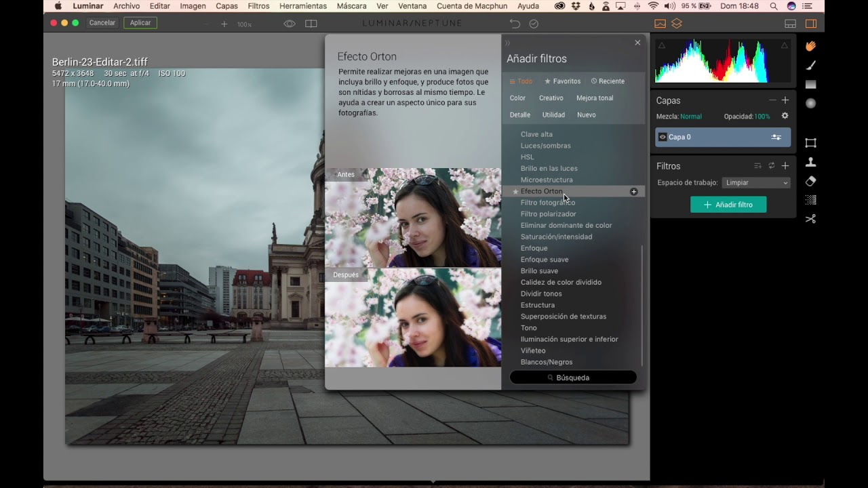Viewport: 868px width, 488px height.
Task: Open the Espacio de trabajo dropdown
Action: click(756, 183)
